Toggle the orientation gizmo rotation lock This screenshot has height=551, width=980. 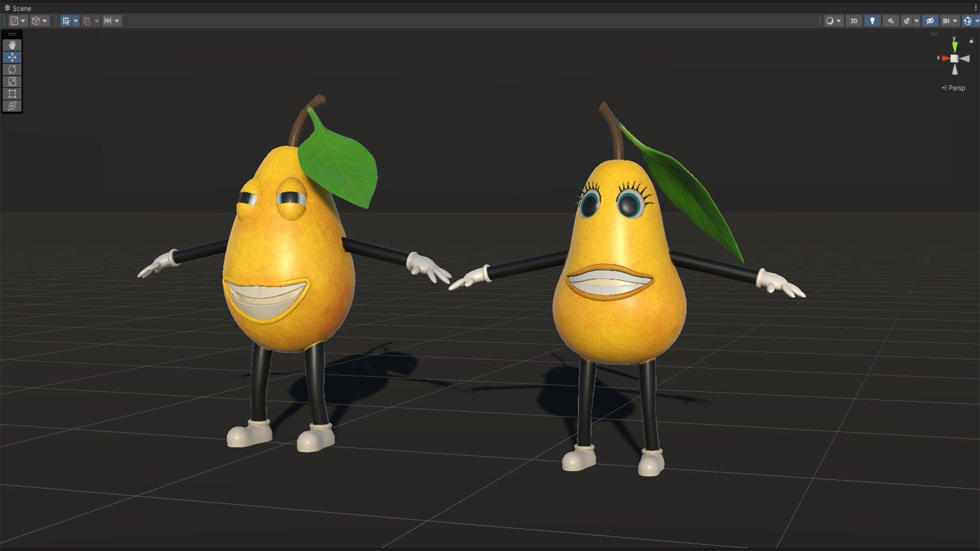[971, 41]
